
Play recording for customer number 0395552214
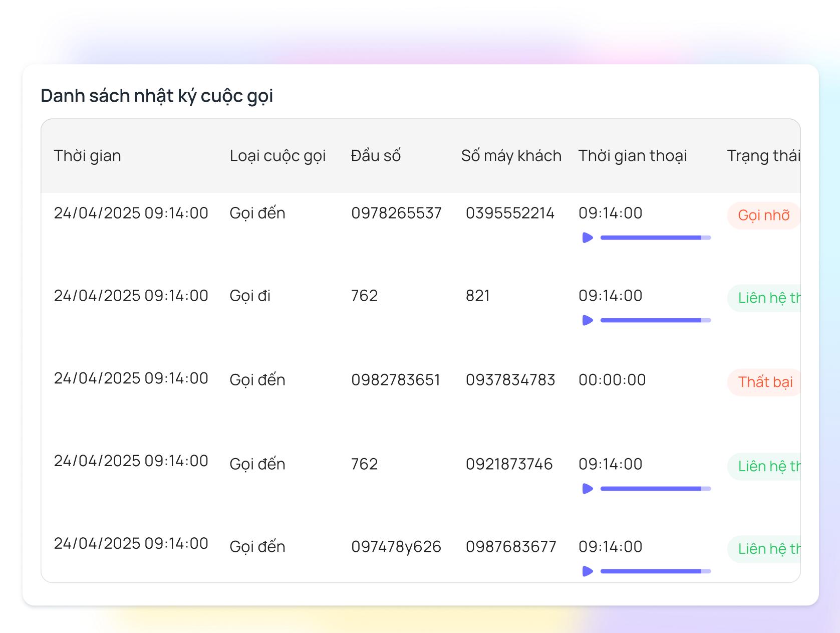[588, 238]
